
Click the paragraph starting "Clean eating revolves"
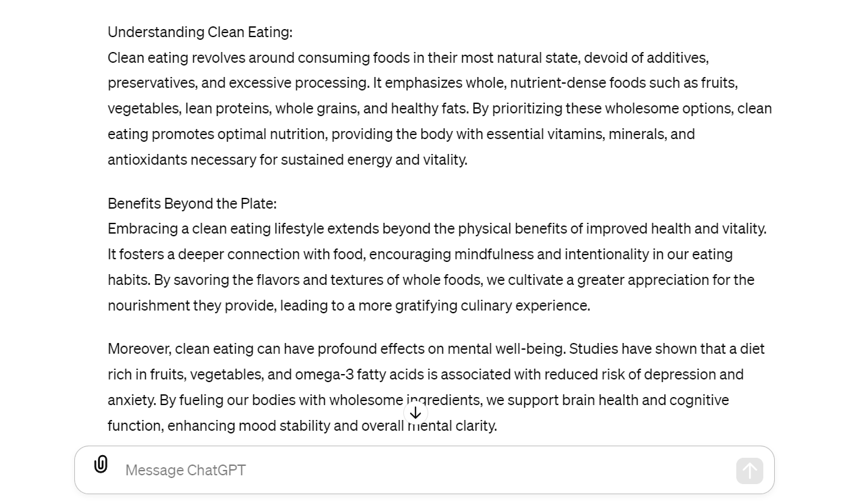pos(439,109)
